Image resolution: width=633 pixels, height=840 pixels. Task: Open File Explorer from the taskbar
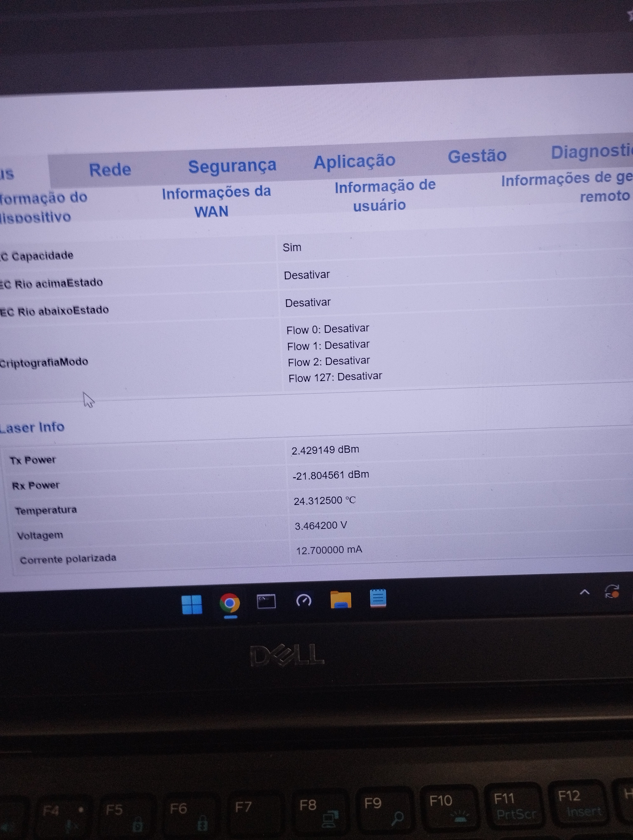(x=341, y=600)
